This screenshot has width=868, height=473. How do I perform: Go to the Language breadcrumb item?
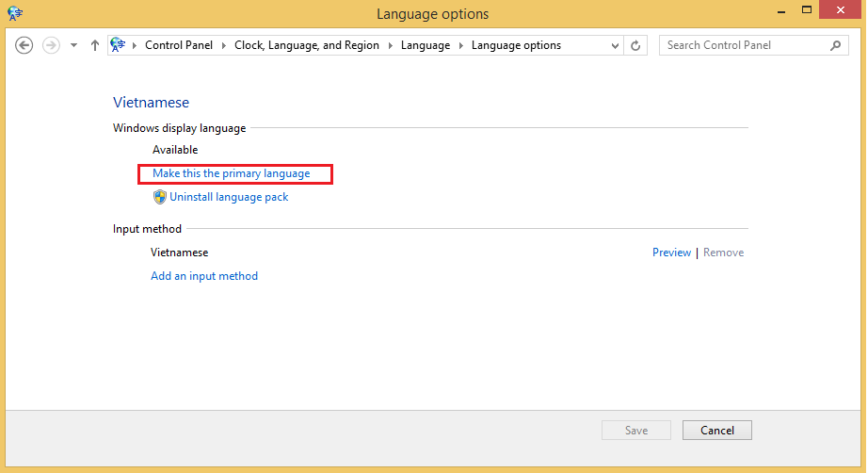[x=426, y=45]
